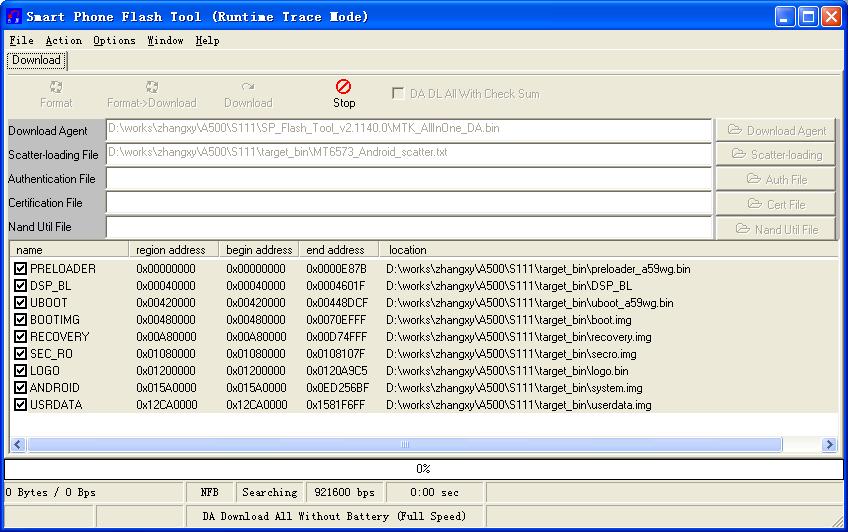Screen dimensions: 848x532
Task: Click the horizontal scrollbar left arrow
Action: [17, 444]
